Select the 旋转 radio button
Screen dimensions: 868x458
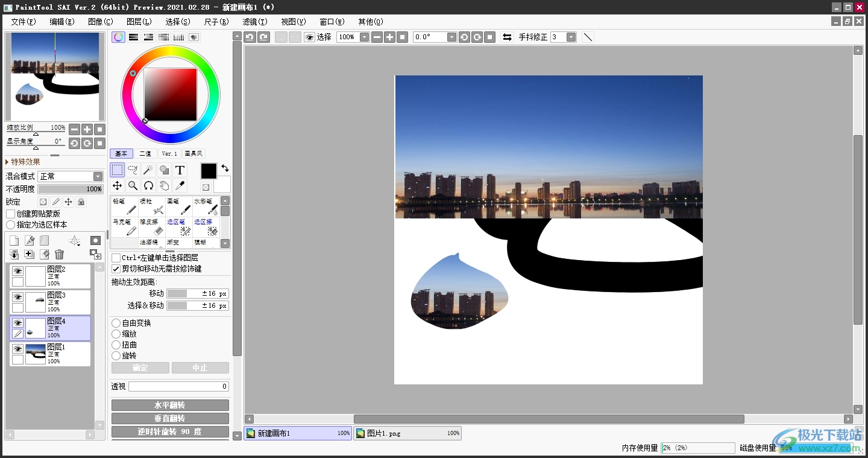[116, 355]
